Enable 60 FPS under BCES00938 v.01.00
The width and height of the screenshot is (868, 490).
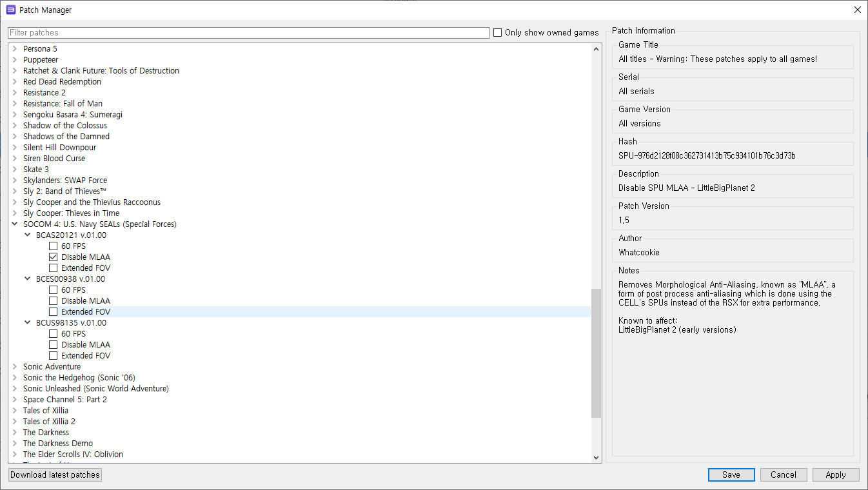click(x=54, y=290)
